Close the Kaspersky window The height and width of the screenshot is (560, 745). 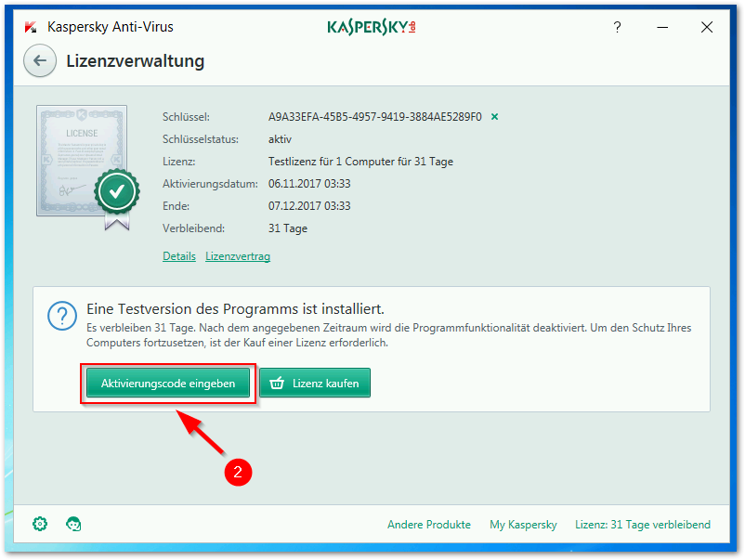(707, 28)
